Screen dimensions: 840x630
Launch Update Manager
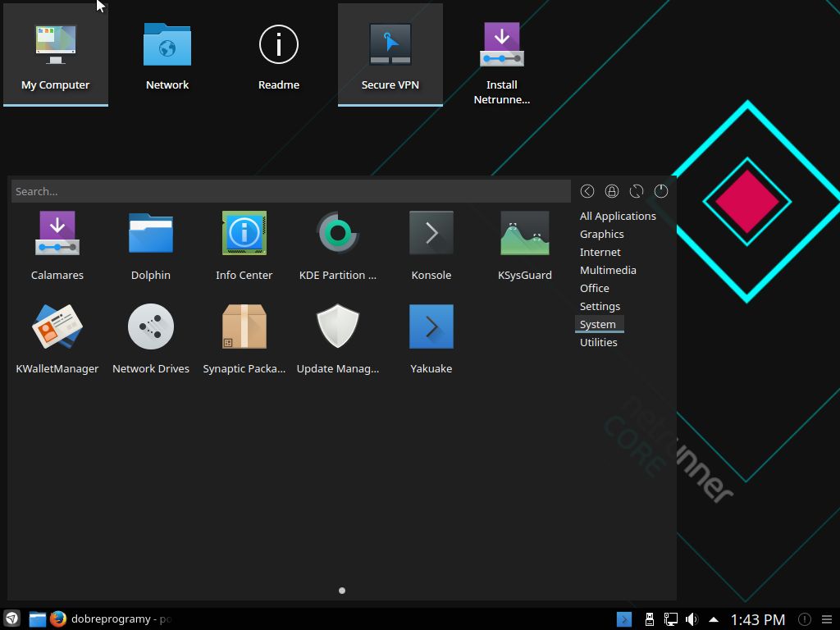tap(337, 339)
